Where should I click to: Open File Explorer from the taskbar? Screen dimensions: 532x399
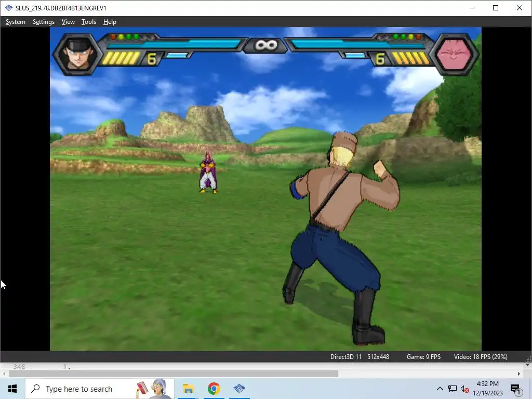188,389
